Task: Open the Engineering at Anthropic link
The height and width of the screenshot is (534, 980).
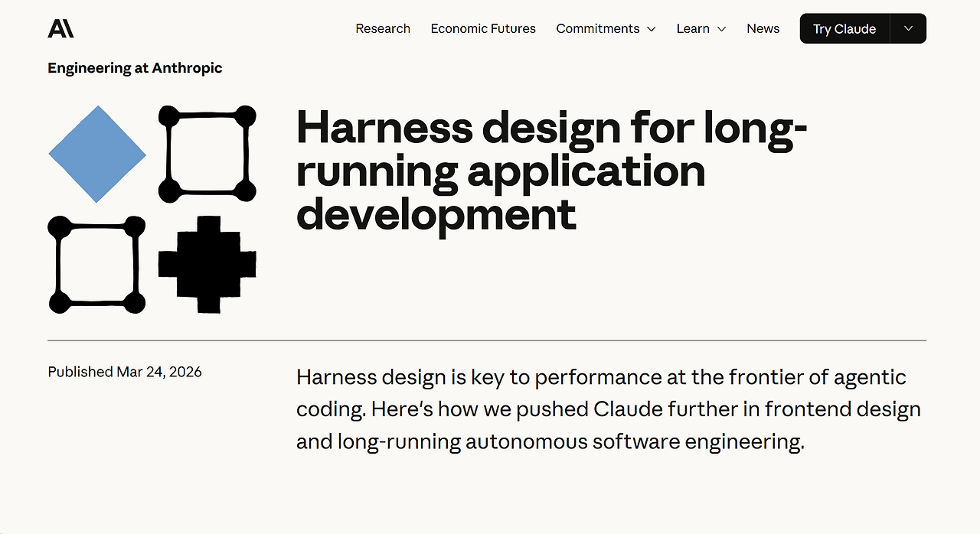Action: (135, 68)
